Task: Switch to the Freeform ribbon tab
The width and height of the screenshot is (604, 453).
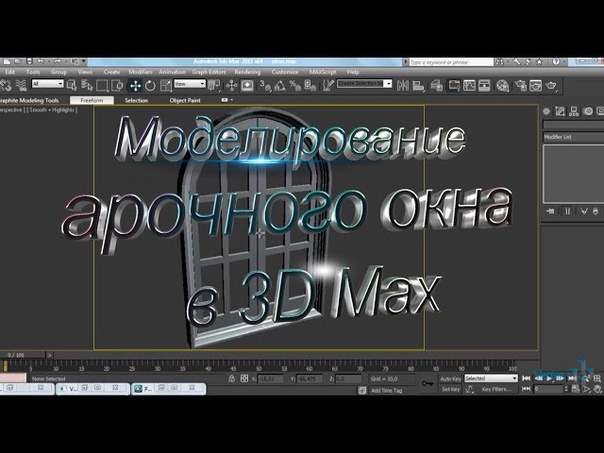Action: 92,100
